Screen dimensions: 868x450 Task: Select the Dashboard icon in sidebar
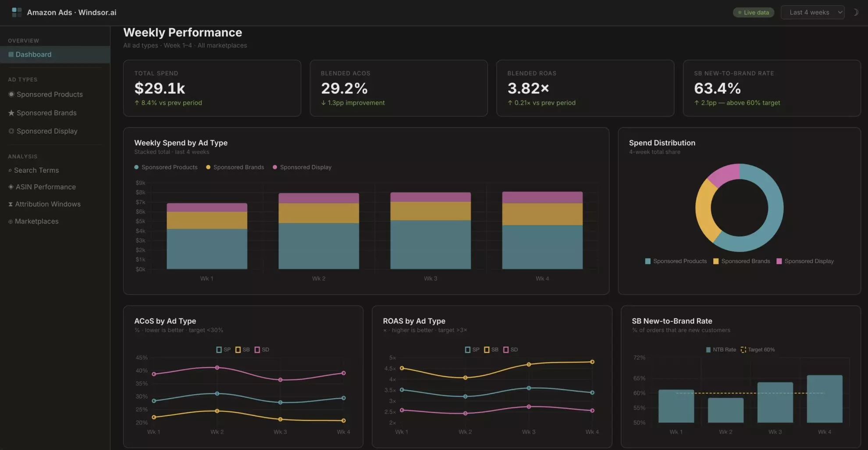pos(11,54)
